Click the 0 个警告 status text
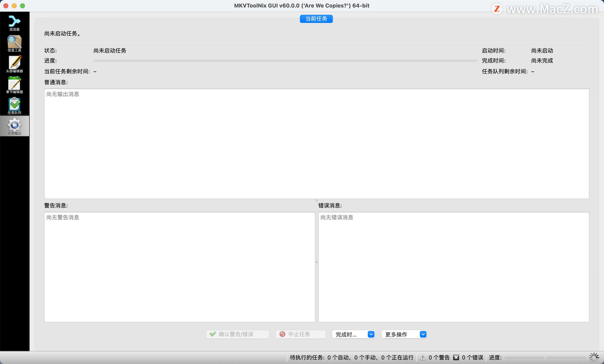The image size is (604, 364). [439, 358]
